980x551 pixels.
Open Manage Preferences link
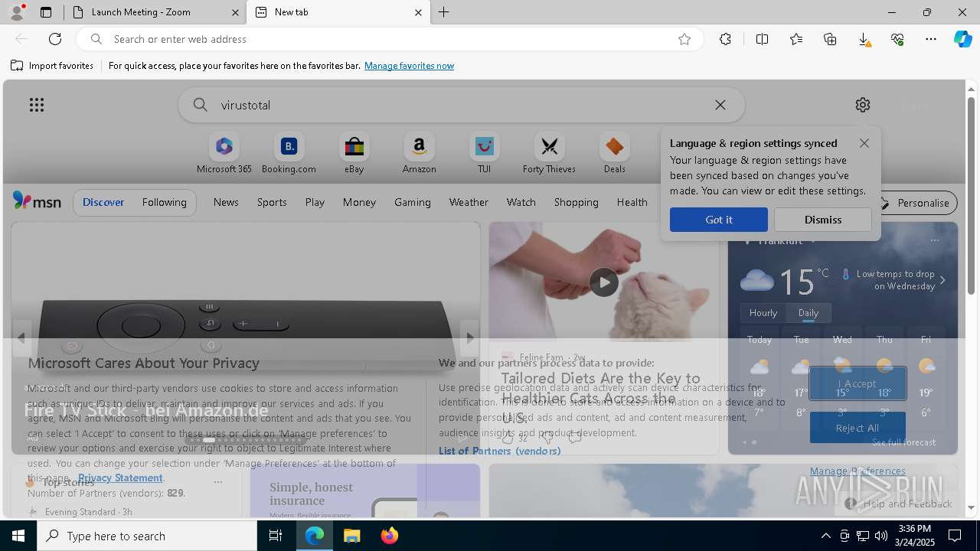(857, 471)
